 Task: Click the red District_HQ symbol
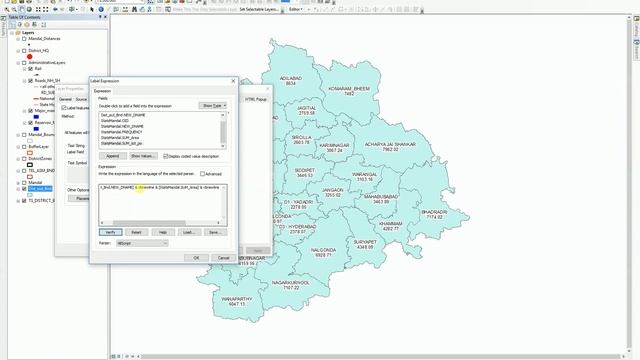pos(29,57)
